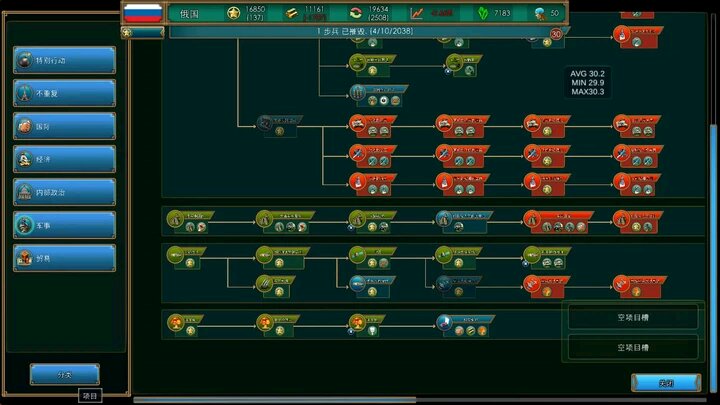Image resolution: width=720 pixels, height=405 pixels.
Task: Select the wide red soldier node with four icons
Action: click(x=559, y=222)
